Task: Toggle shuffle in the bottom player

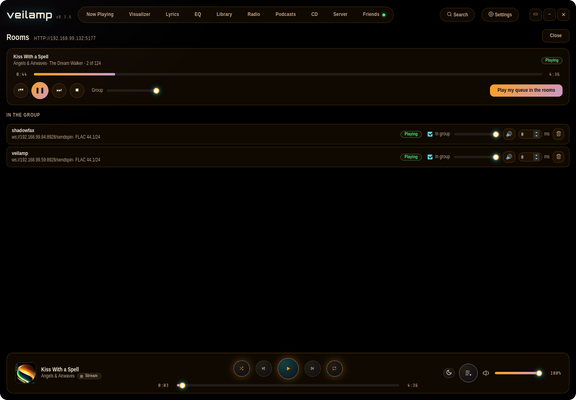Action: click(x=242, y=368)
